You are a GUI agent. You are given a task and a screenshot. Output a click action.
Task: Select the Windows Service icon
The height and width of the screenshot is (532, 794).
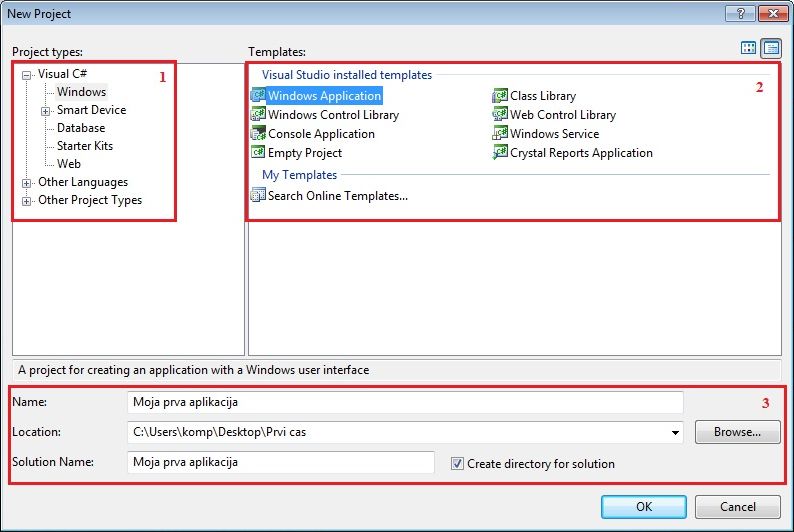tap(500, 133)
